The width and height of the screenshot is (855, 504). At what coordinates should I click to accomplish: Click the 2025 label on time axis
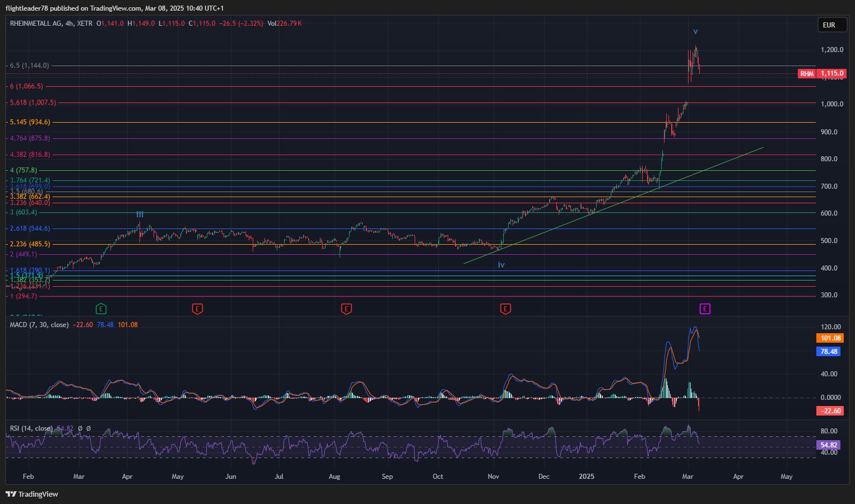click(x=587, y=477)
